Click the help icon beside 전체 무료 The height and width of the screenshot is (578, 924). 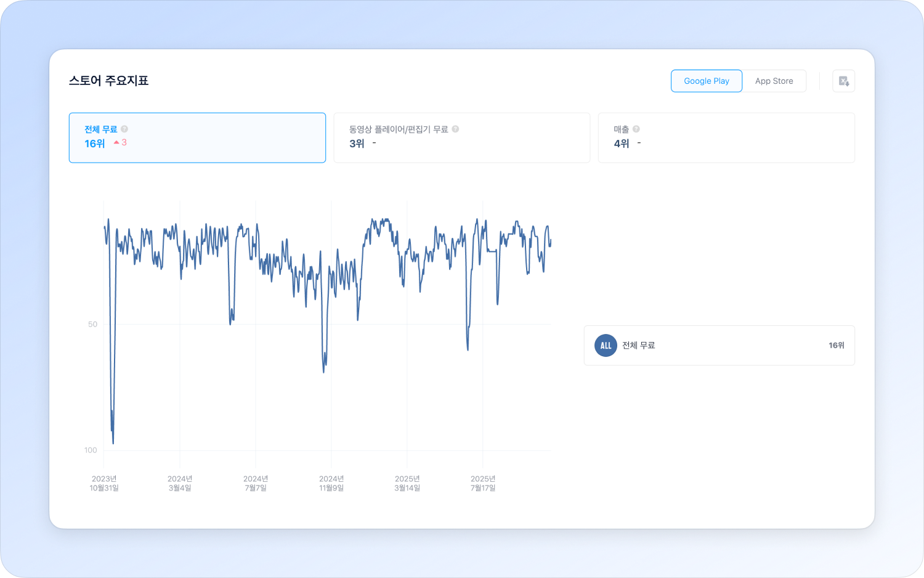pos(124,129)
